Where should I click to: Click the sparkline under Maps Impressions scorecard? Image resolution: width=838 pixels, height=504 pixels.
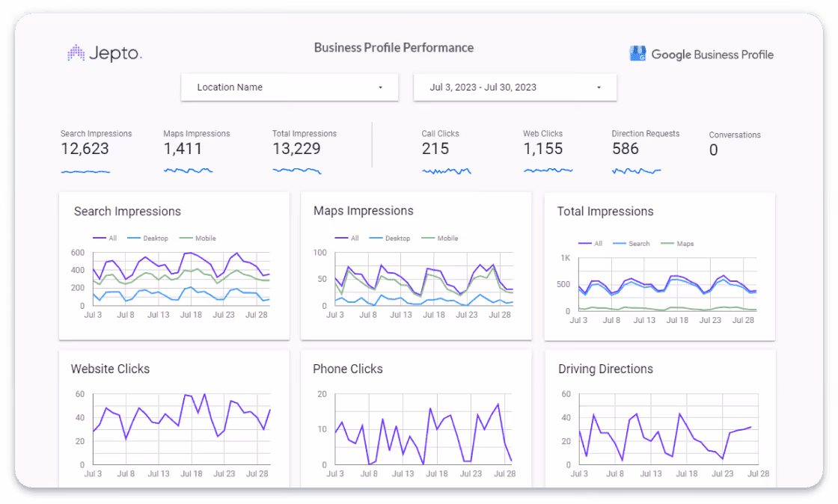pyautogui.click(x=188, y=170)
